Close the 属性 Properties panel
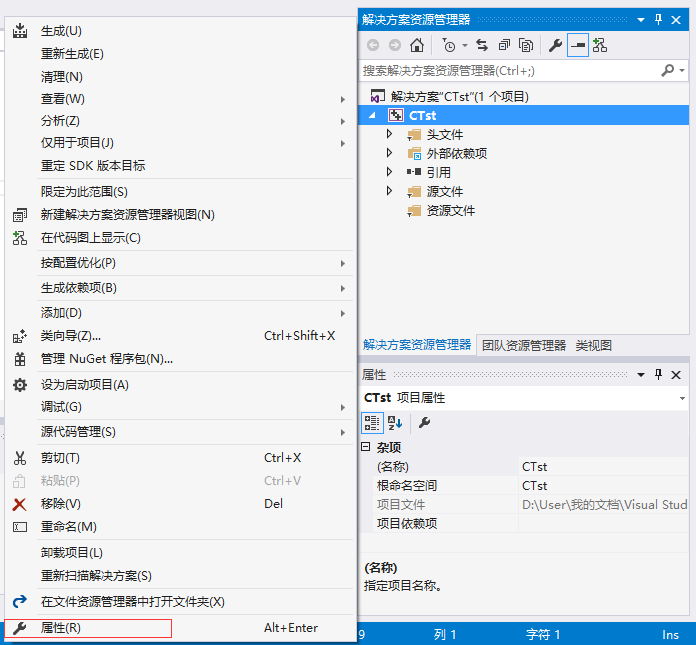This screenshot has width=696, height=645. tap(676, 375)
